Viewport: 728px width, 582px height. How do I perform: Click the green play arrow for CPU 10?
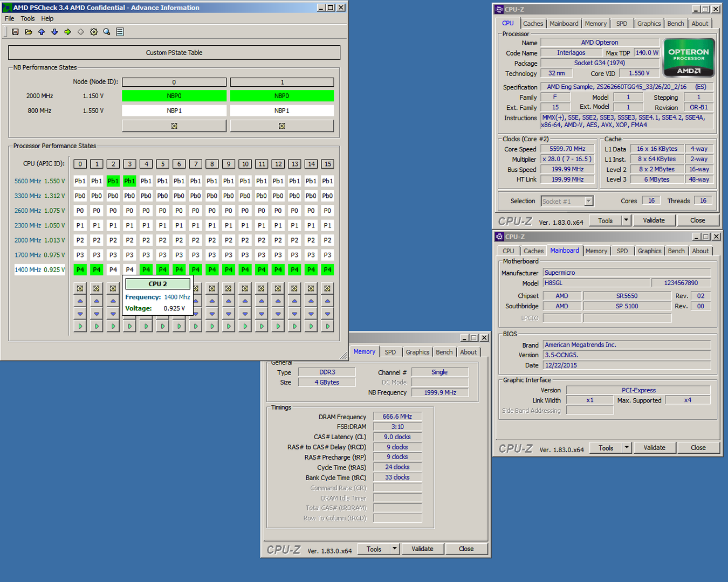[245, 326]
